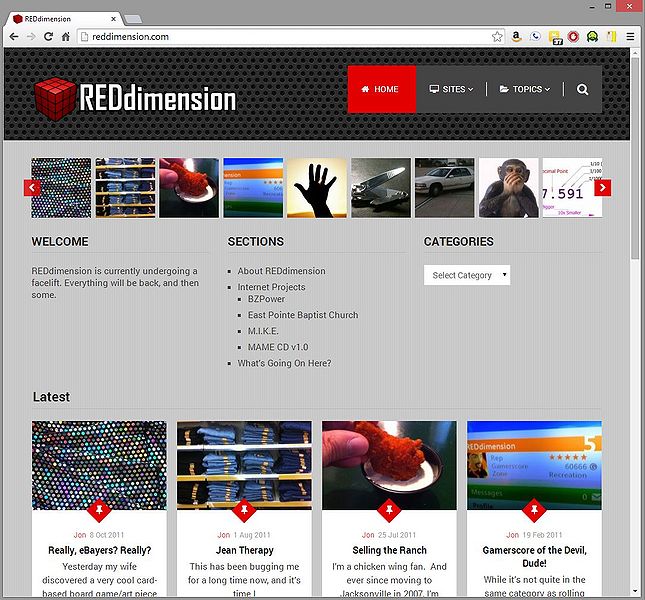
Task: Select the white car carousel thumbnail
Action: pyautogui.click(x=445, y=188)
